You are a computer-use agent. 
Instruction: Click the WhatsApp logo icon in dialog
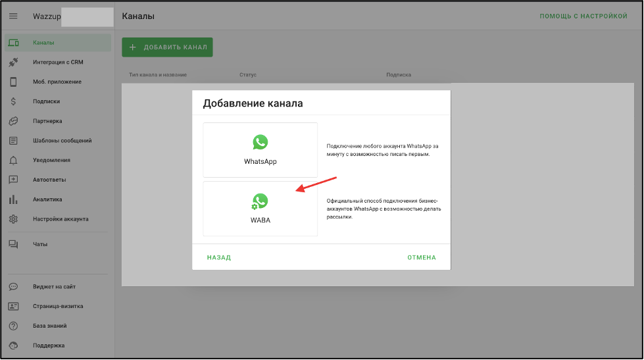click(x=260, y=142)
